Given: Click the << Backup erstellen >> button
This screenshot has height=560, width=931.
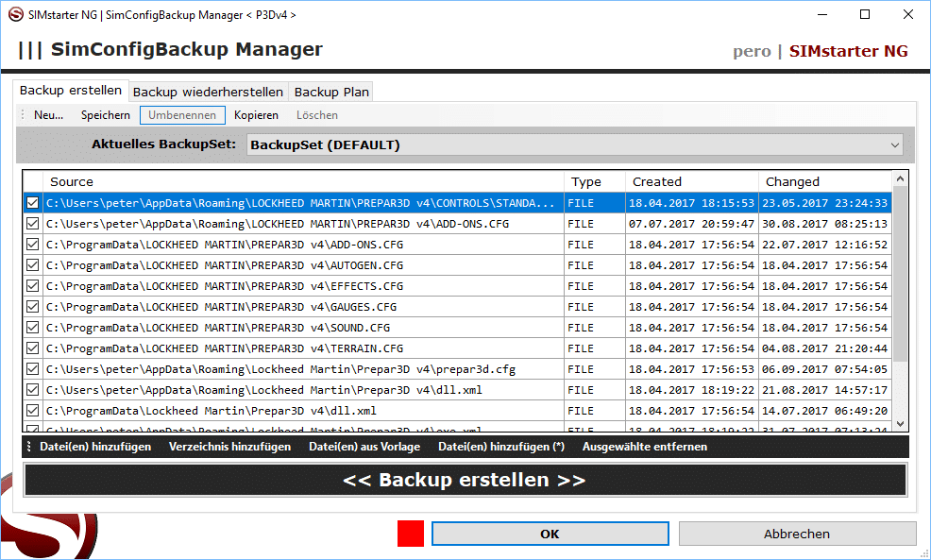Looking at the screenshot, I should click(465, 480).
